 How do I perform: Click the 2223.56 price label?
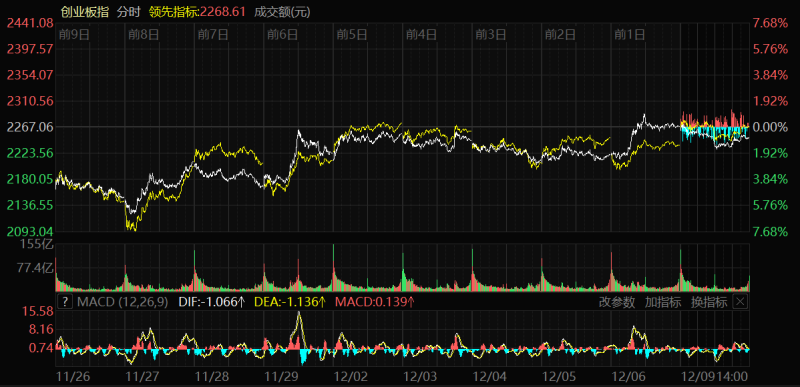click(30, 153)
